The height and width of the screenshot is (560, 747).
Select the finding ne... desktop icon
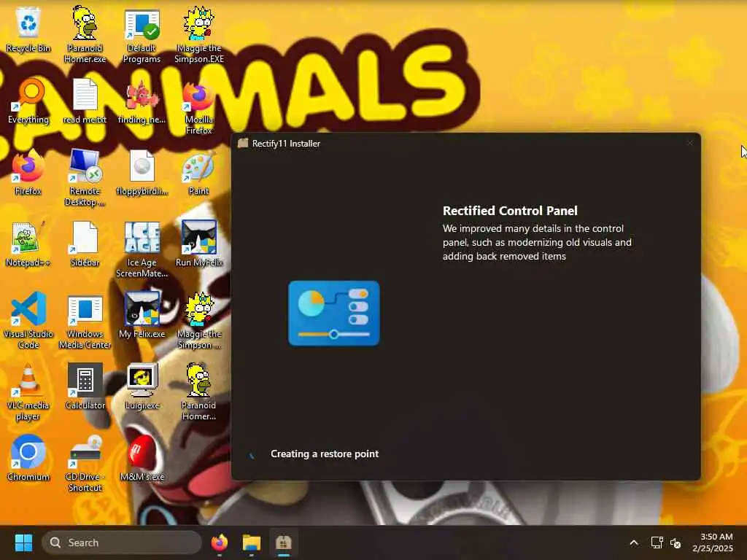(142, 101)
